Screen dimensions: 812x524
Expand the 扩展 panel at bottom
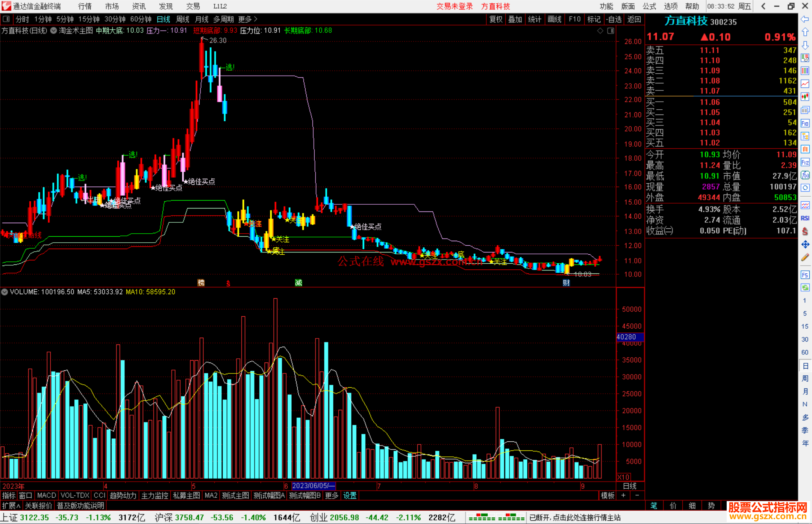pyautogui.click(x=11, y=506)
